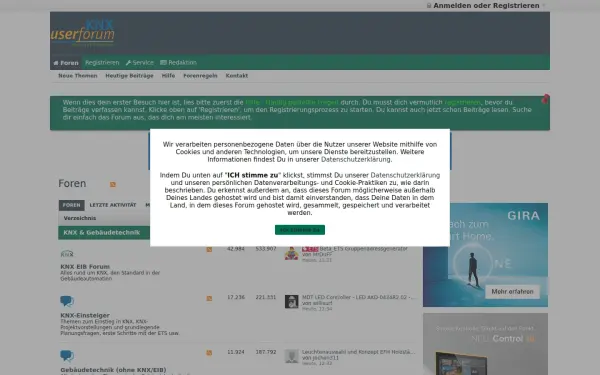The width and height of the screenshot is (600, 375).
Task: Open the Datenschutzerklärung link in second paragraph
Action: point(405,175)
